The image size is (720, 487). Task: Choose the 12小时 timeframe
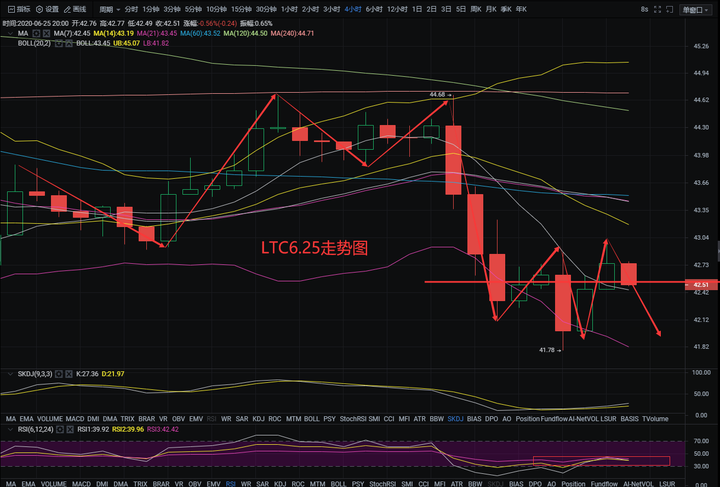[x=397, y=9]
